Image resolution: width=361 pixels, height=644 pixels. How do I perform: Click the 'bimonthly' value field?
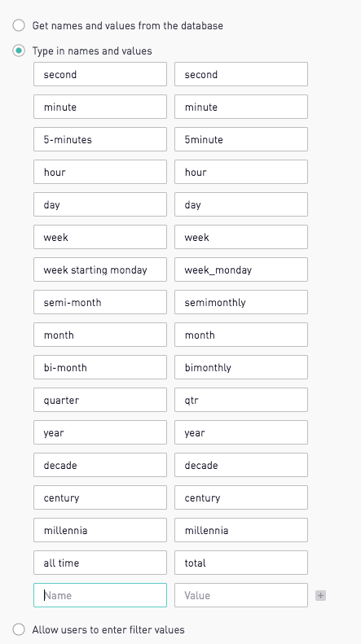coord(241,367)
